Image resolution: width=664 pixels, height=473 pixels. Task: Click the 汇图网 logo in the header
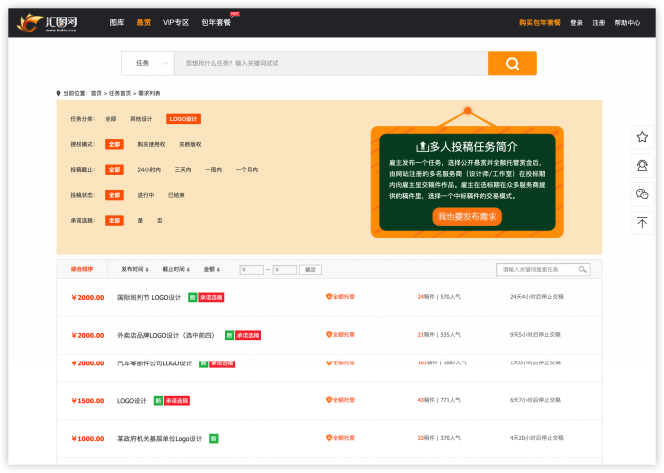47,22
